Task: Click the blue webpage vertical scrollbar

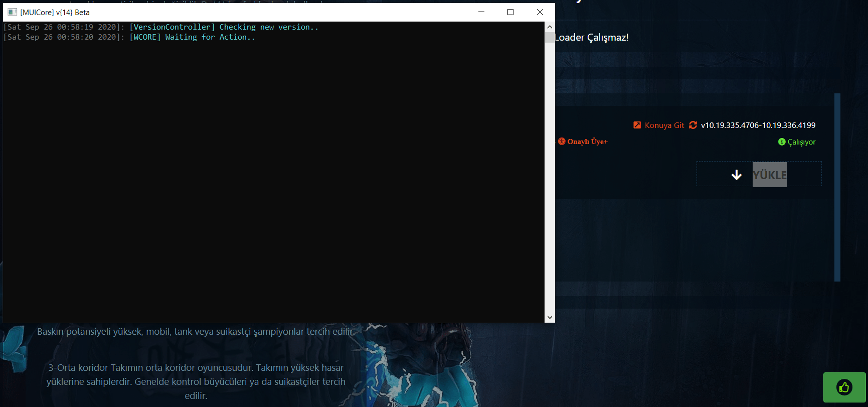Action: [x=837, y=187]
